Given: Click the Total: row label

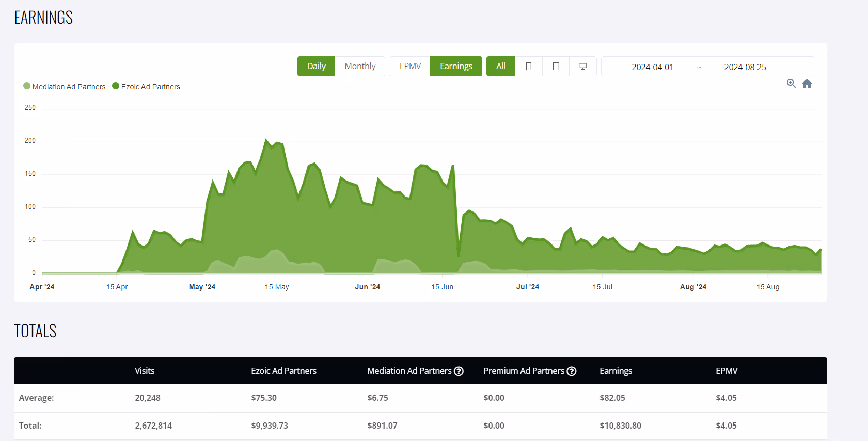Looking at the screenshot, I should pyautogui.click(x=30, y=426).
